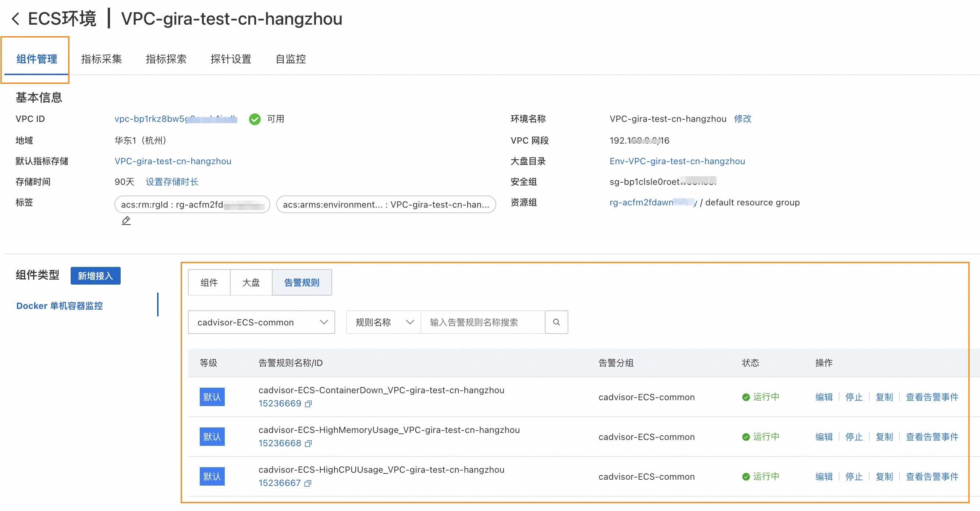Switch to the 组件 sub-tab
This screenshot has height=511, width=980.
coord(209,282)
